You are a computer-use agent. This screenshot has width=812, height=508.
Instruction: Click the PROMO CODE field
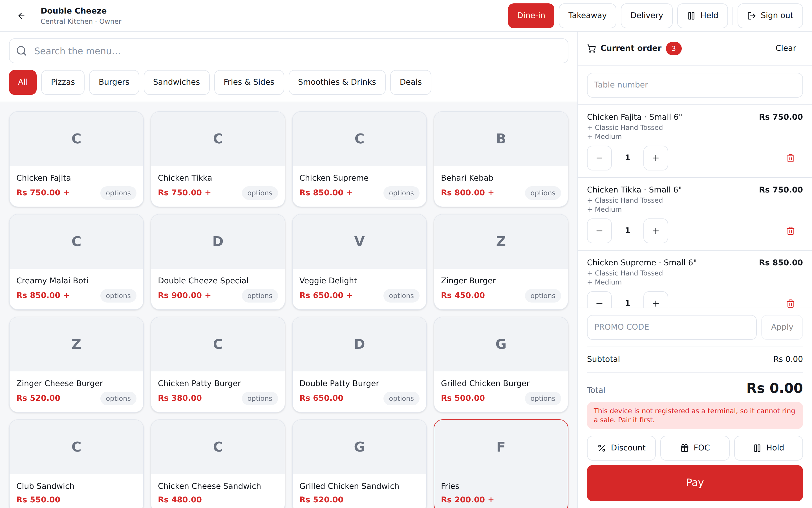pos(671,327)
